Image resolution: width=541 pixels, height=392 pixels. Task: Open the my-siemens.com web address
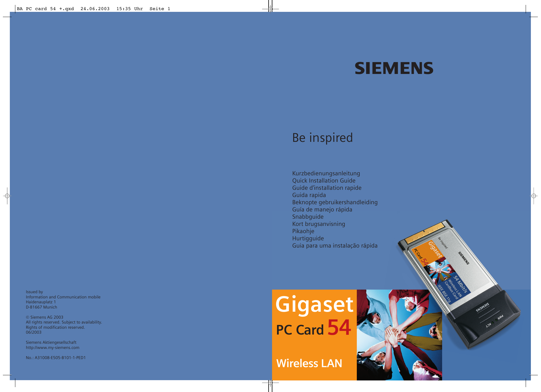(53, 348)
